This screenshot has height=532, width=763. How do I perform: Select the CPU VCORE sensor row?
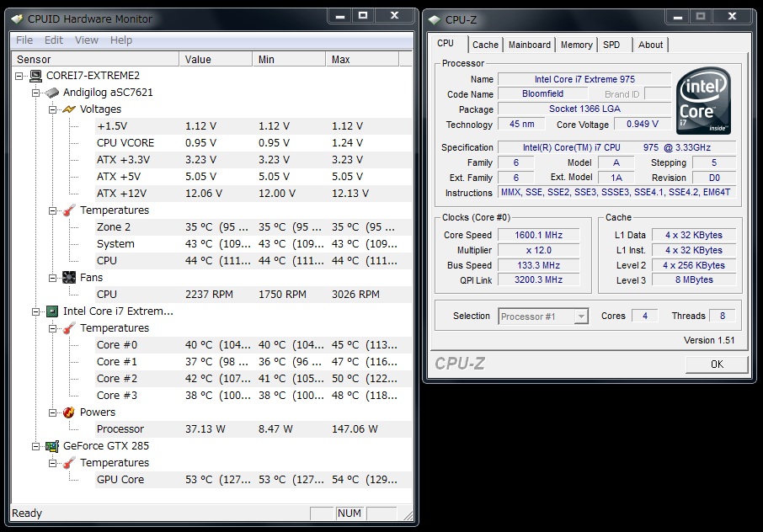(125, 143)
